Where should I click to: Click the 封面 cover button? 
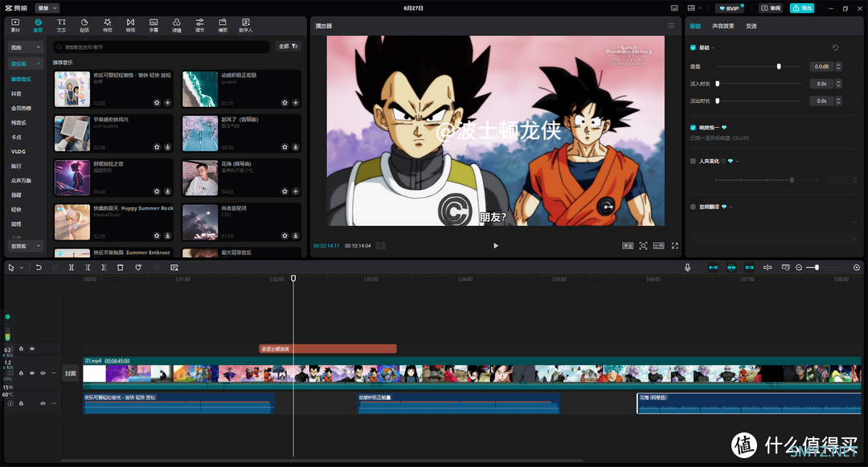point(70,373)
